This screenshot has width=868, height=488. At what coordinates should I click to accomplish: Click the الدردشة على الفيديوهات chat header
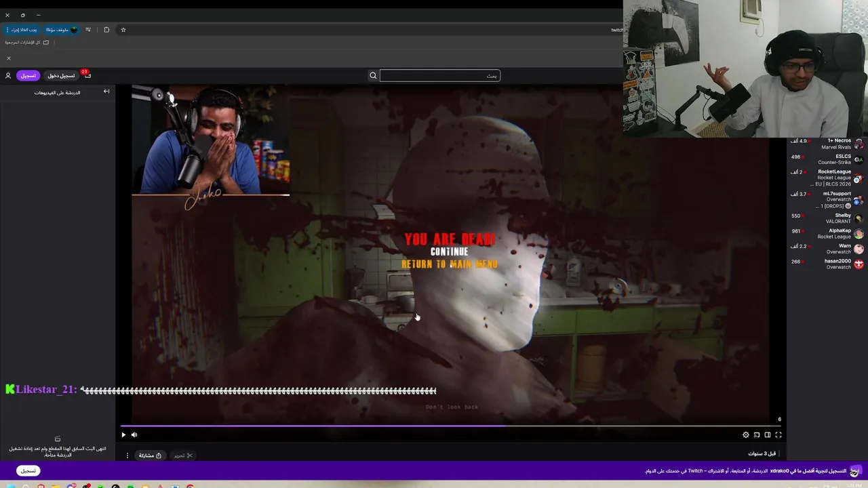[x=57, y=92]
